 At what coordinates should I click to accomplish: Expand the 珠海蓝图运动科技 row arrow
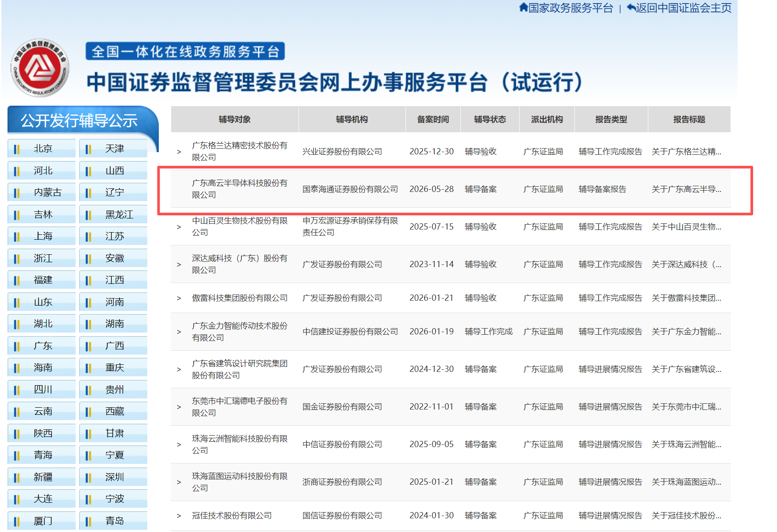(x=179, y=482)
